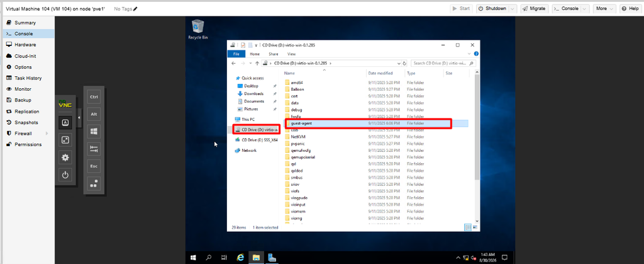This screenshot has width=644, height=264.
Task: Toggle the Ctrl key in noVNC
Action: (x=94, y=97)
